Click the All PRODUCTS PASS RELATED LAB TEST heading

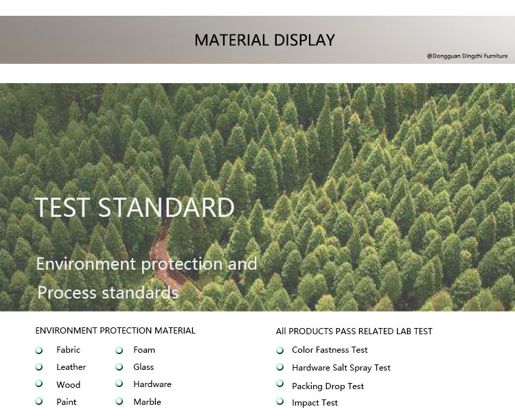pyautogui.click(x=354, y=331)
